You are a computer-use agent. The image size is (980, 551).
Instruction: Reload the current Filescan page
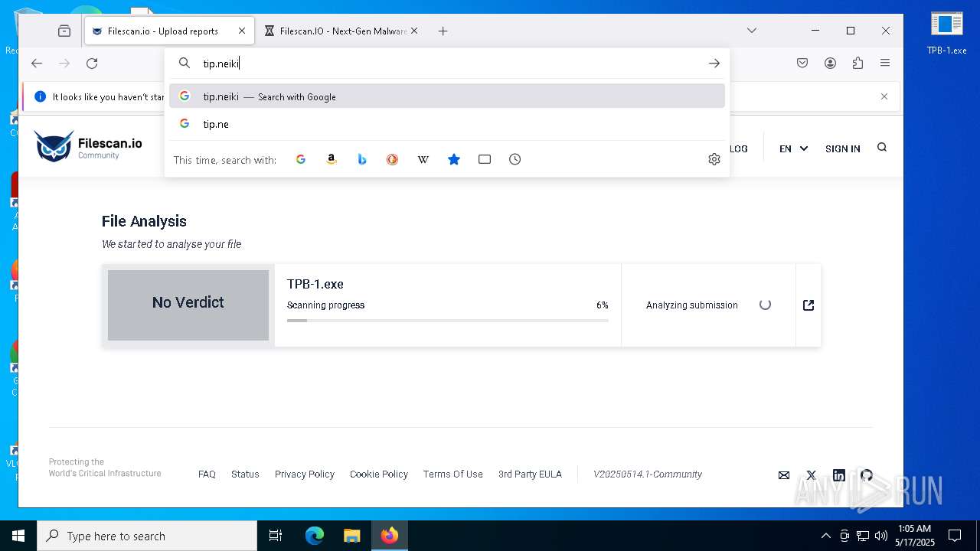pyautogui.click(x=92, y=64)
